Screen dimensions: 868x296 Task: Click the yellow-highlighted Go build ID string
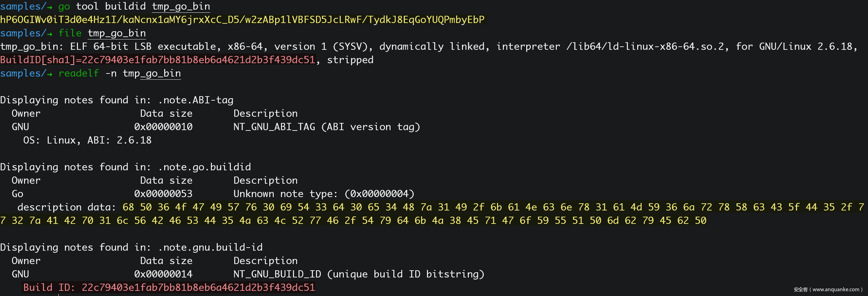pyautogui.click(x=242, y=20)
